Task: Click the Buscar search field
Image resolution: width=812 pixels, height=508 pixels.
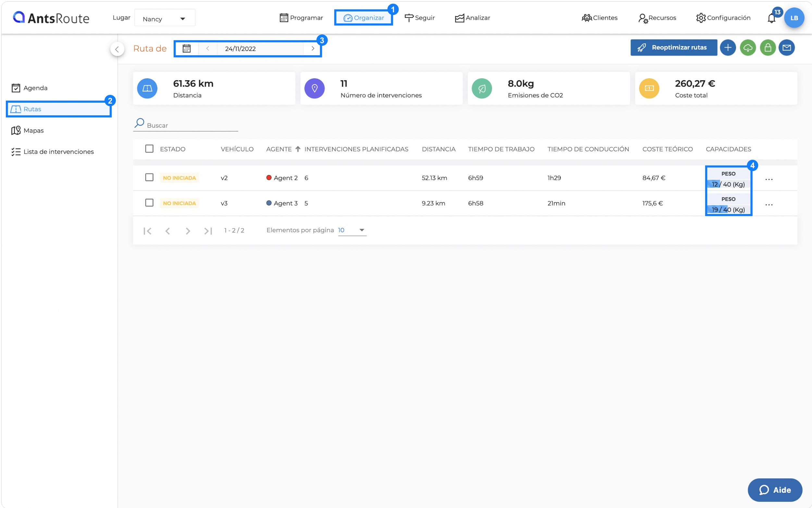Action: pos(185,125)
